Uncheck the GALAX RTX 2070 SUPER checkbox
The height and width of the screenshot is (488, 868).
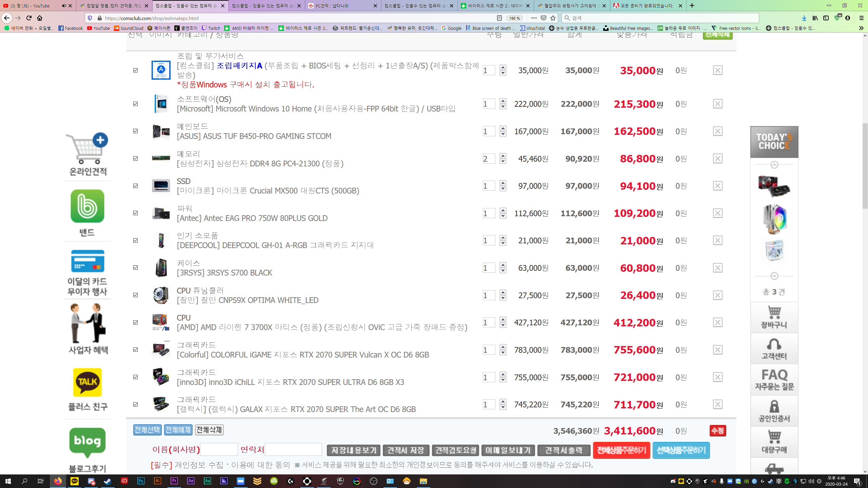[x=136, y=404]
